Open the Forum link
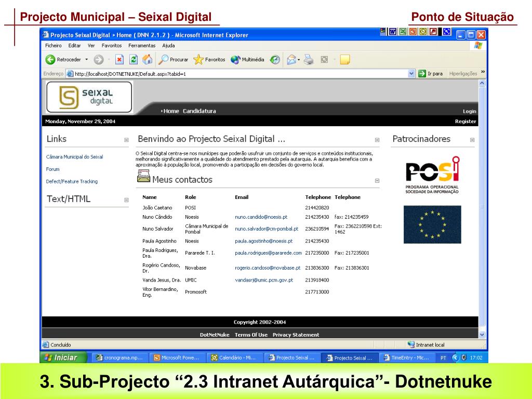Viewport: 532px width, 399px height. point(52,169)
